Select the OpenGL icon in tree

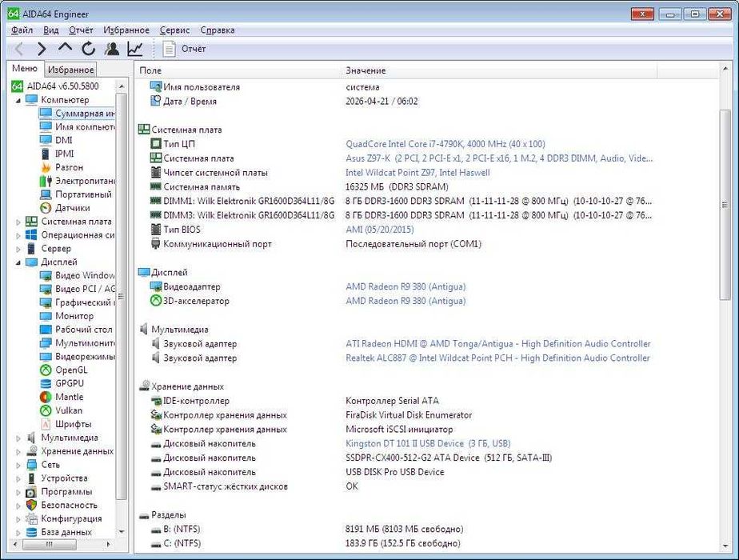(x=46, y=370)
